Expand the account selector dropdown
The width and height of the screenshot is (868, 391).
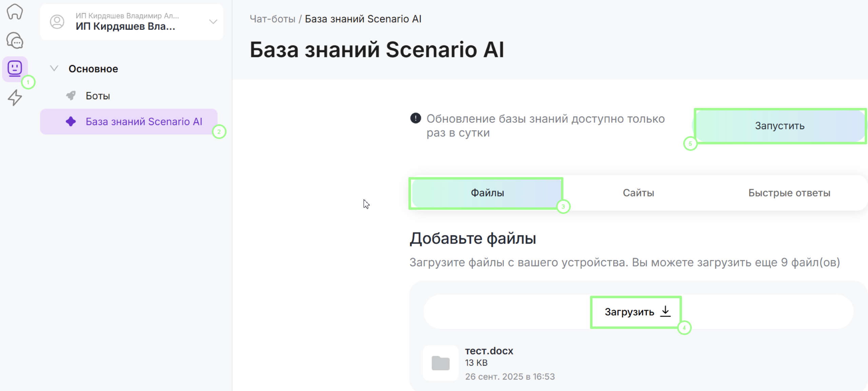pos(213,22)
